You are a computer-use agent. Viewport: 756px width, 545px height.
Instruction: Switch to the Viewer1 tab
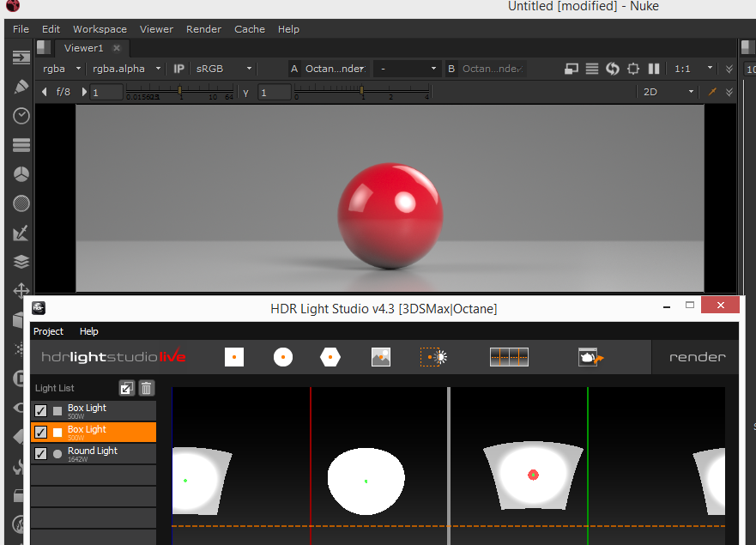[83, 48]
